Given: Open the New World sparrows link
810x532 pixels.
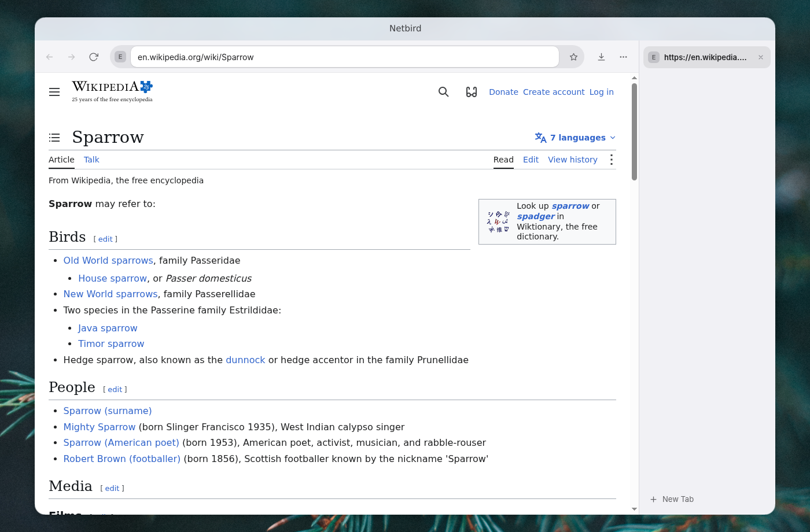Looking at the screenshot, I should pyautogui.click(x=111, y=294).
